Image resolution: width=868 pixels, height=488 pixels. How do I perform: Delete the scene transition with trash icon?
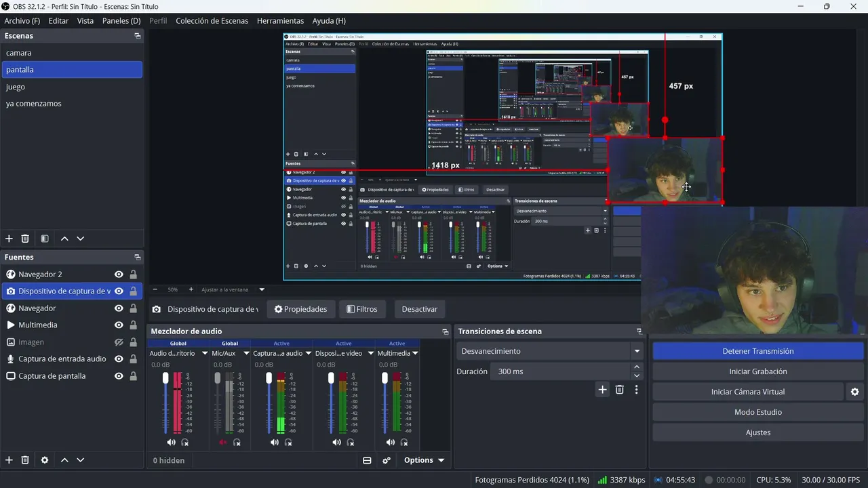(619, 389)
